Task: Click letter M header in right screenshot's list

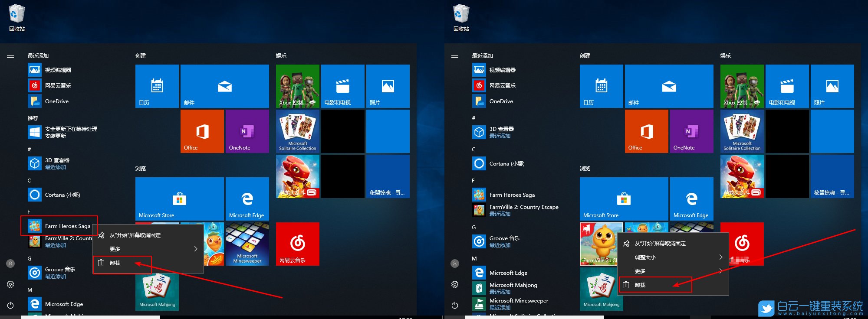Action: 474,259
